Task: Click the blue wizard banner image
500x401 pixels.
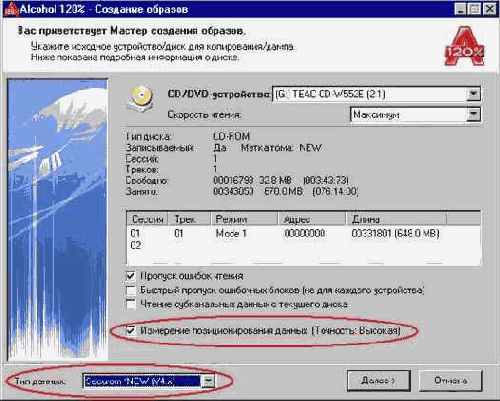Action: pos(58,219)
